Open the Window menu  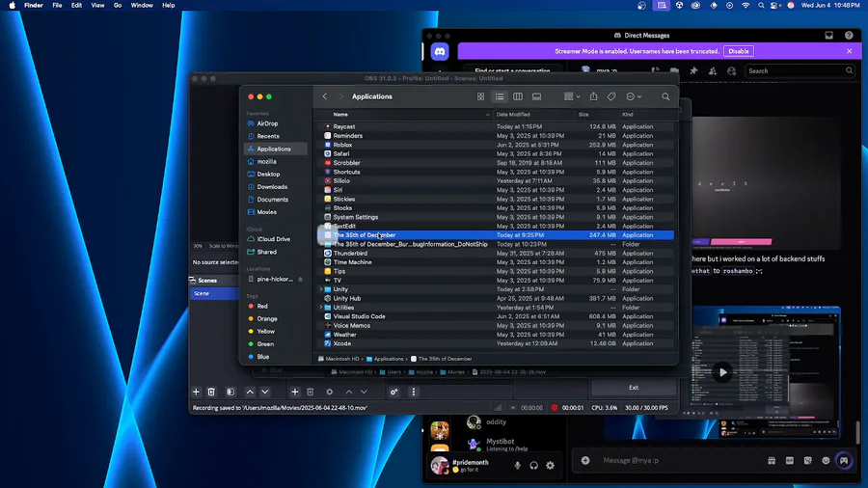[x=142, y=5]
